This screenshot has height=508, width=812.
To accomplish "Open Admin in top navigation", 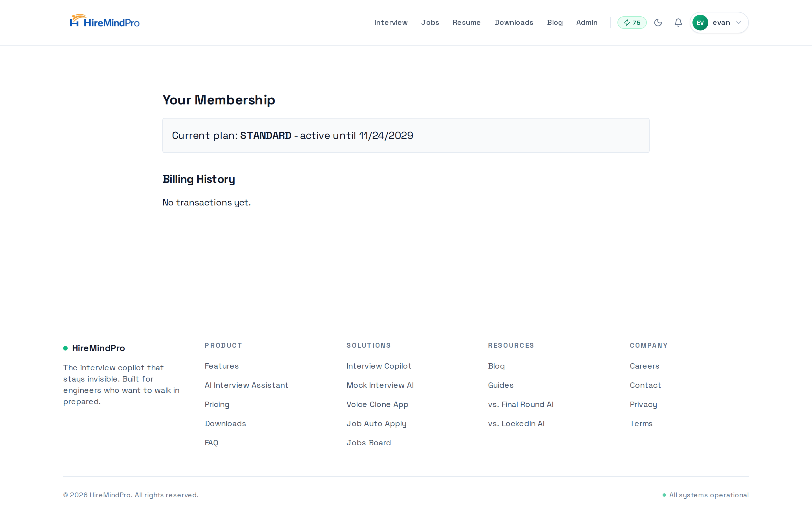I will 586,23.
